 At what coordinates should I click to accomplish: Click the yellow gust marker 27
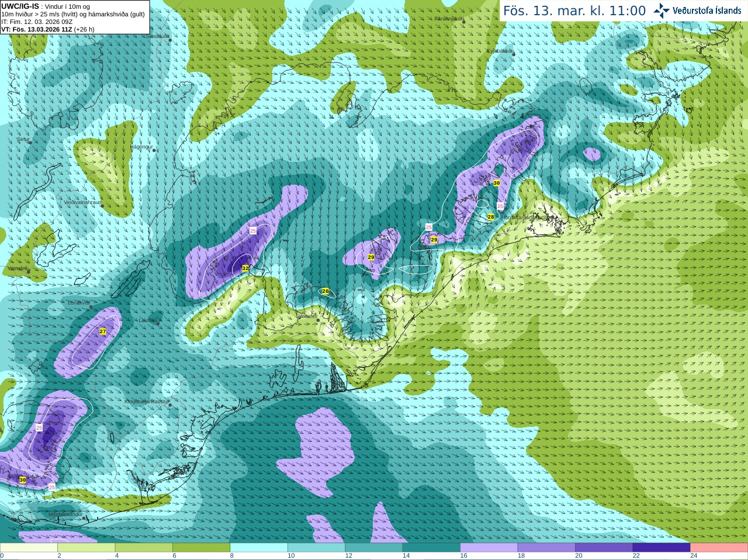coord(103,331)
